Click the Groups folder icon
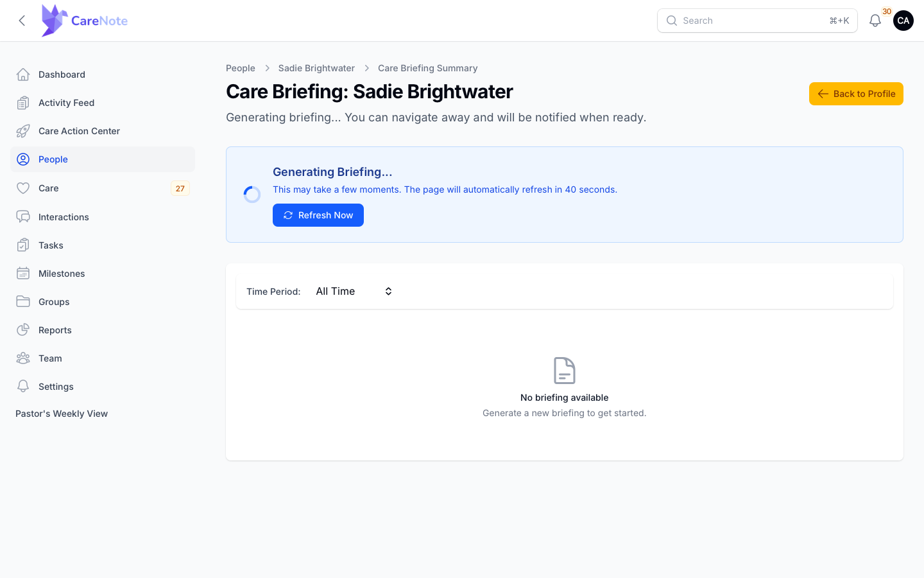The width and height of the screenshot is (924, 578). tap(23, 302)
